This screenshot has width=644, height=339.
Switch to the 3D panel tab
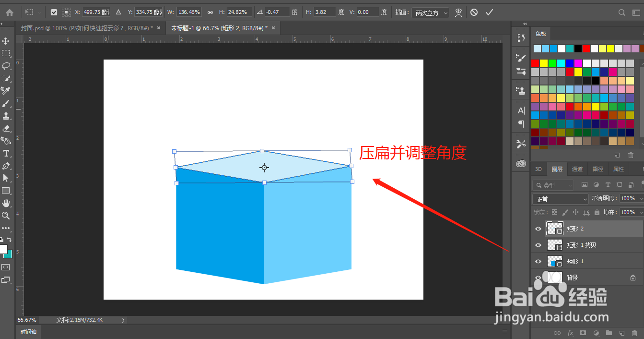point(539,169)
